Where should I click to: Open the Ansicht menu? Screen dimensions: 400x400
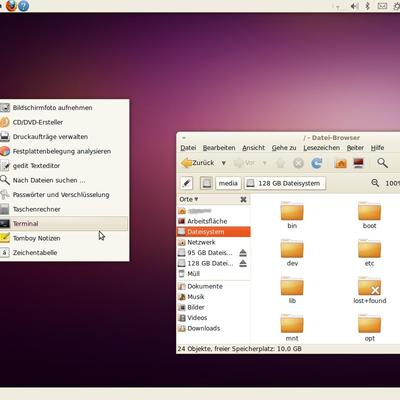[253, 148]
